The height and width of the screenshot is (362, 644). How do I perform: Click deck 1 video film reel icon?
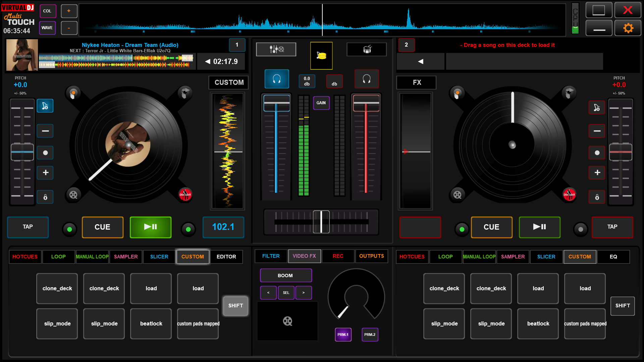pos(73,195)
